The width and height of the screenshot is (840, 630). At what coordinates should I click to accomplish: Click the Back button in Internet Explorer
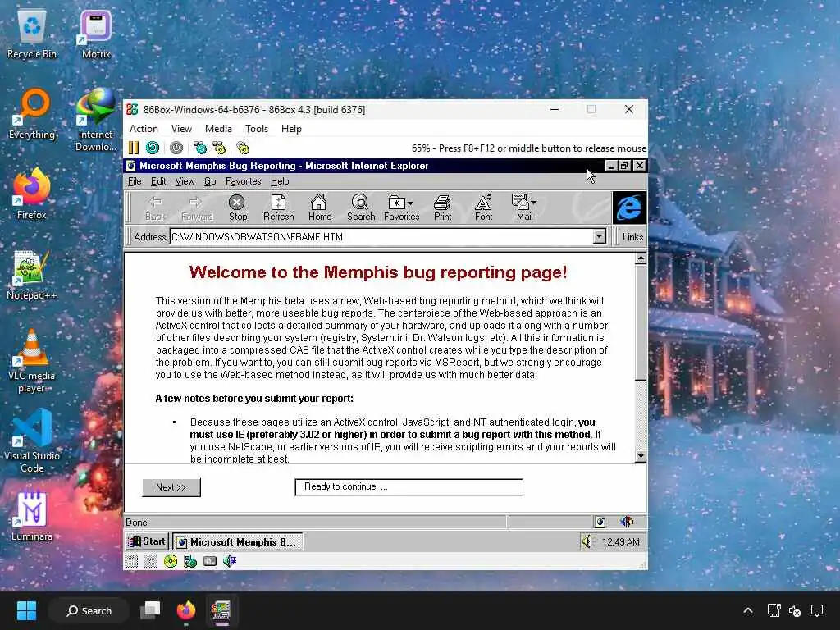(x=155, y=208)
